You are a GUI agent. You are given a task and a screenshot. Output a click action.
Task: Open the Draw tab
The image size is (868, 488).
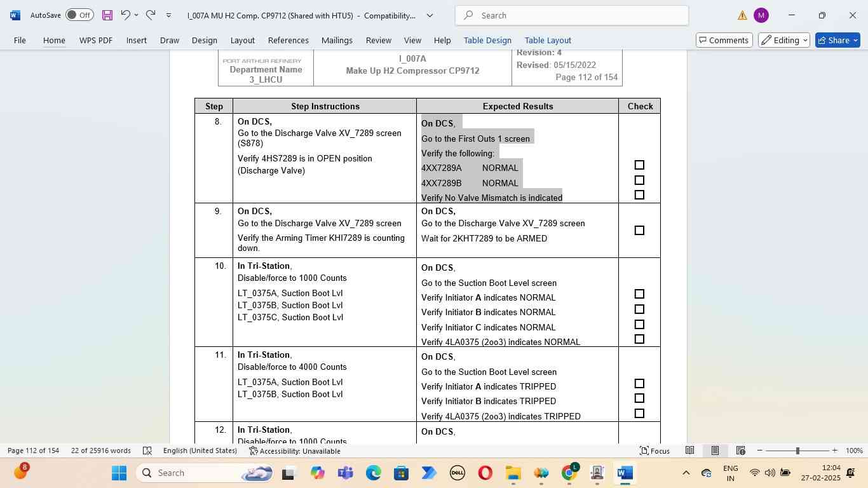(x=170, y=40)
